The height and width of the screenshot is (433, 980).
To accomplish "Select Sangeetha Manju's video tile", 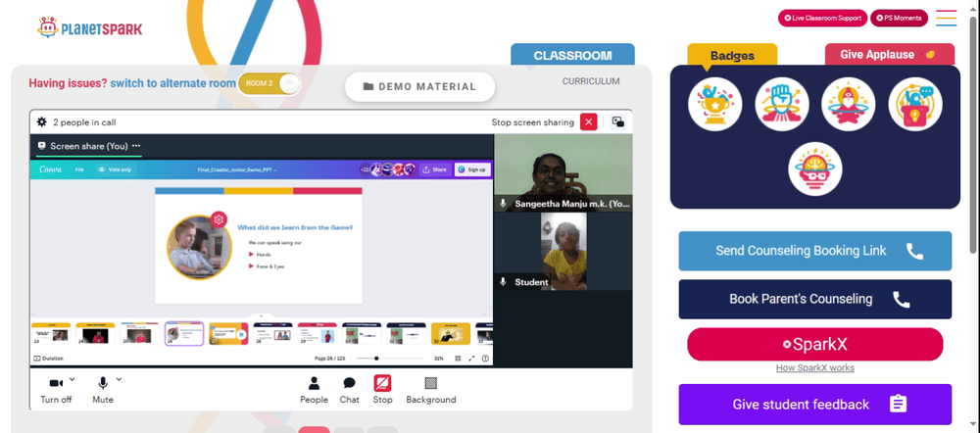I will click(563, 172).
